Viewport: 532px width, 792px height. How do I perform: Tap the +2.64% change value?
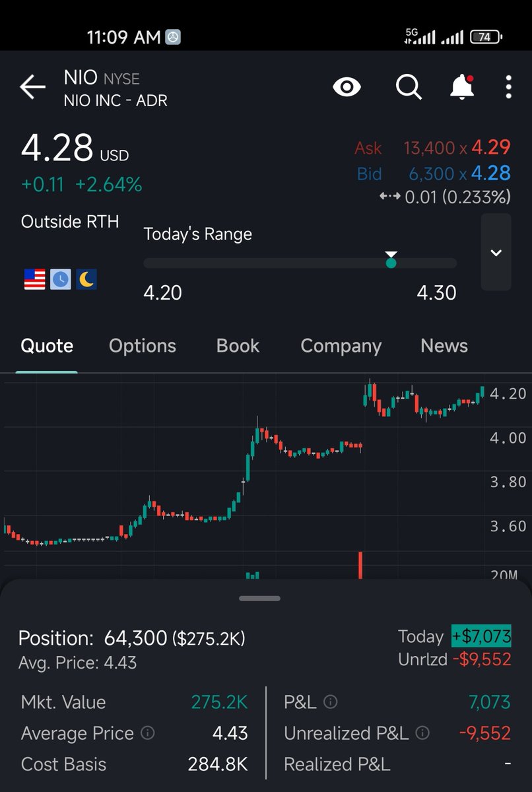(109, 185)
